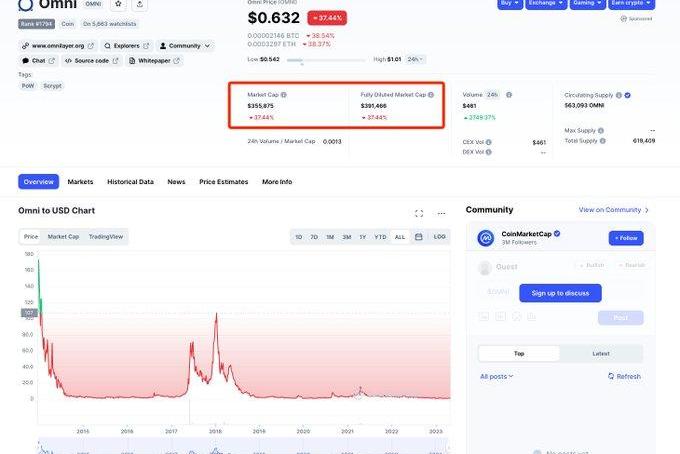Open Fully Diluted Market Cap info icon
This screenshot has width=680, height=454.
(x=431, y=95)
